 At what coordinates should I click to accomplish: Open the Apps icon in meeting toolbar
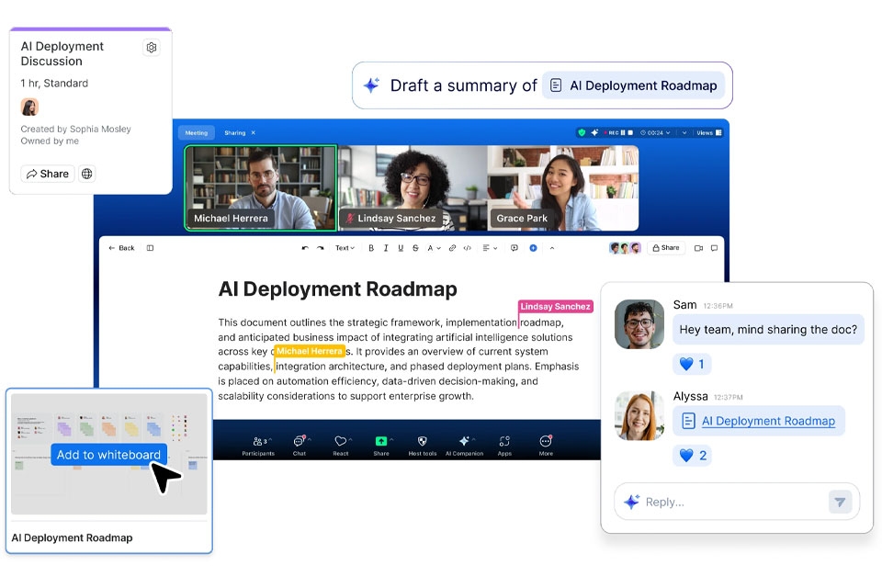[504, 445]
